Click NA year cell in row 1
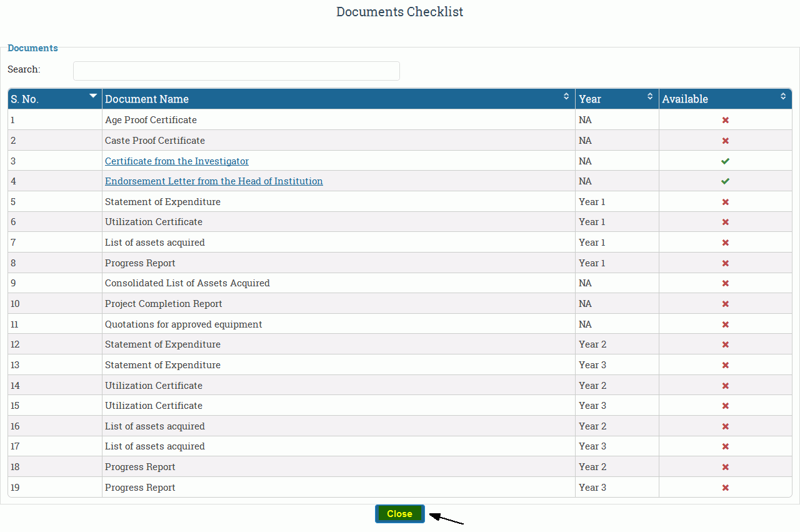 click(617, 120)
